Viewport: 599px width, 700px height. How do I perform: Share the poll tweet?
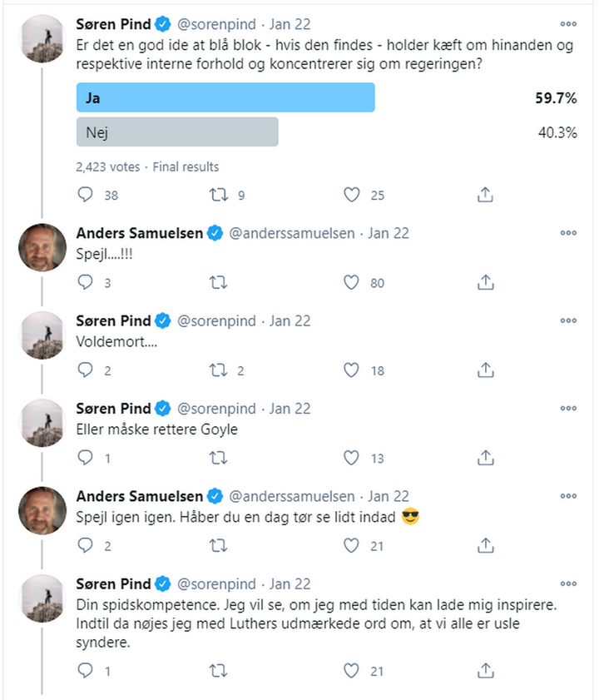(486, 196)
